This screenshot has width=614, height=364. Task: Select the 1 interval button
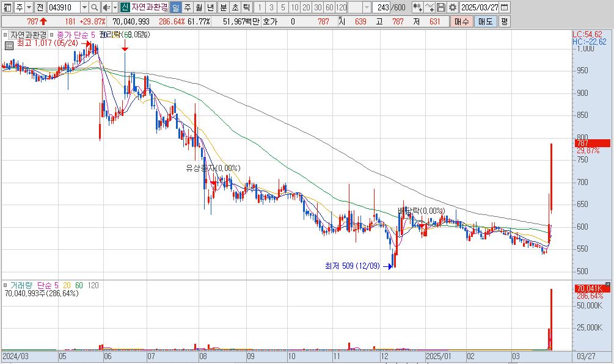pos(259,7)
